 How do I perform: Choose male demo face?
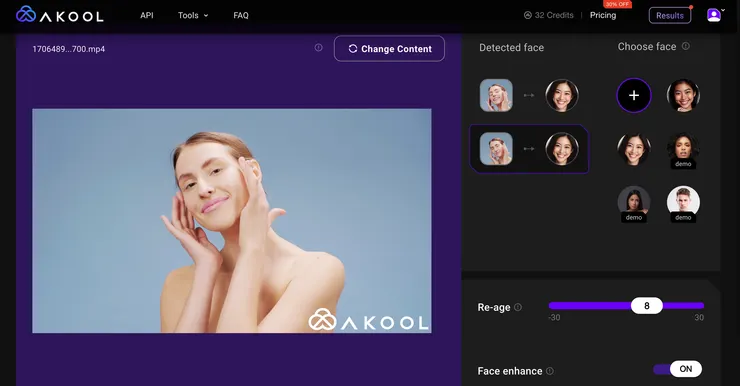[x=683, y=204]
